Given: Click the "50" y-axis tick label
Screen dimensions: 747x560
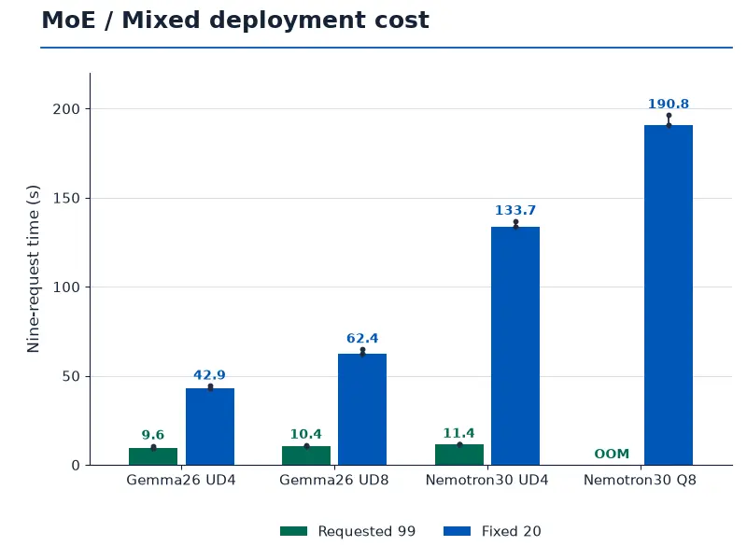Looking at the screenshot, I should (x=71, y=376).
